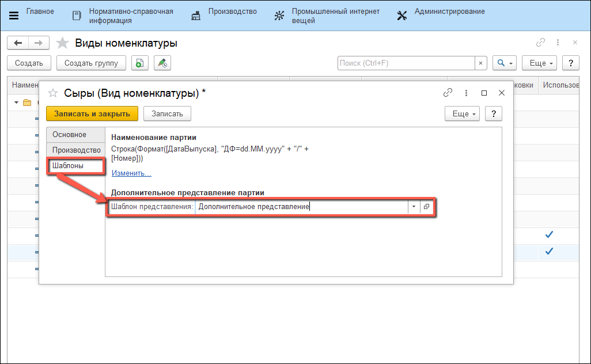The image size is (591, 364).
Task: Toggle the upper Использование checkmark in list
Action: 549,234
